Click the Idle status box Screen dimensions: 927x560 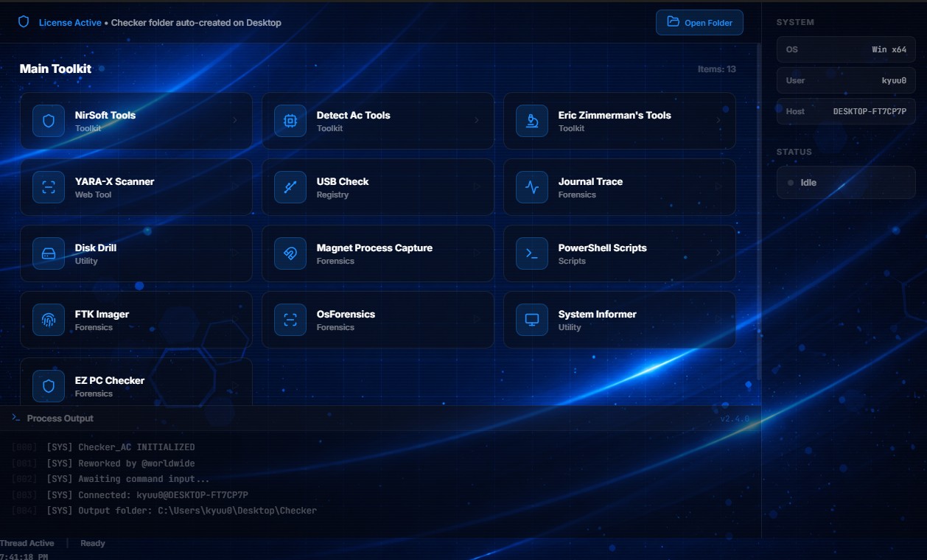(x=846, y=183)
